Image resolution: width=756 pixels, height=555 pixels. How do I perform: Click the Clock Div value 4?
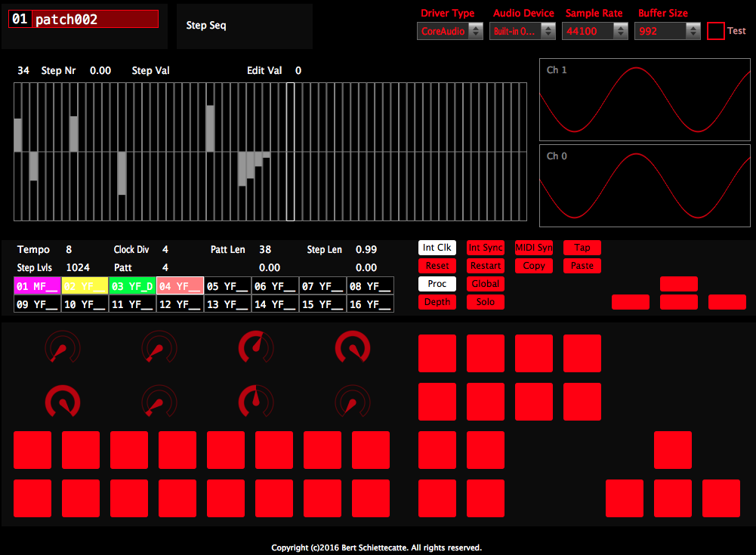point(165,249)
